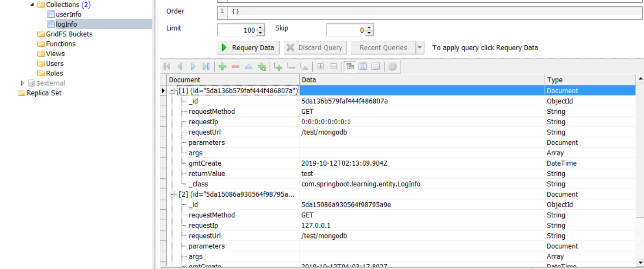644x269 pixels.
Task: Open the Roles folder
Action: click(x=51, y=73)
